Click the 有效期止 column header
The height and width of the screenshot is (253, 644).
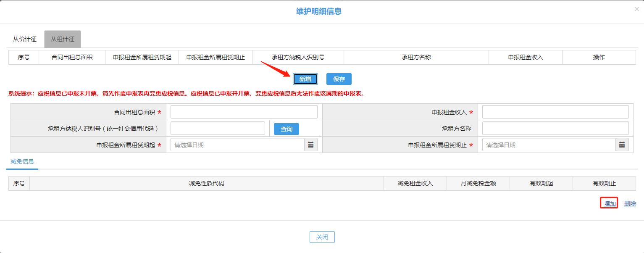click(605, 184)
